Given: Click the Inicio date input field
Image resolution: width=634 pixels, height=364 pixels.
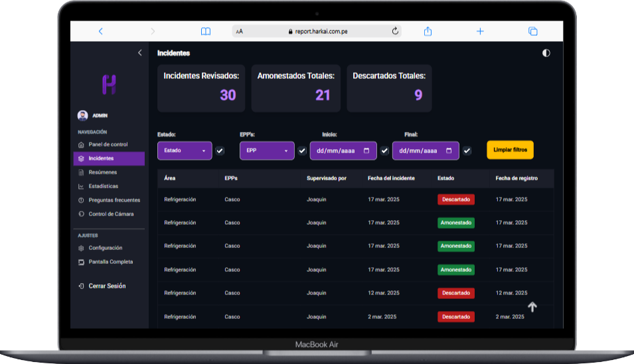Looking at the screenshot, I should [x=343, y=151].
